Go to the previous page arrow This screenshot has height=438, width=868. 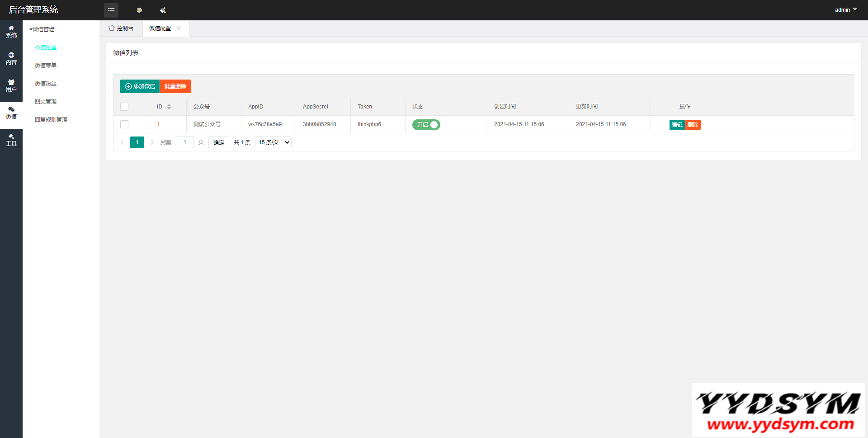coord(122,142)
